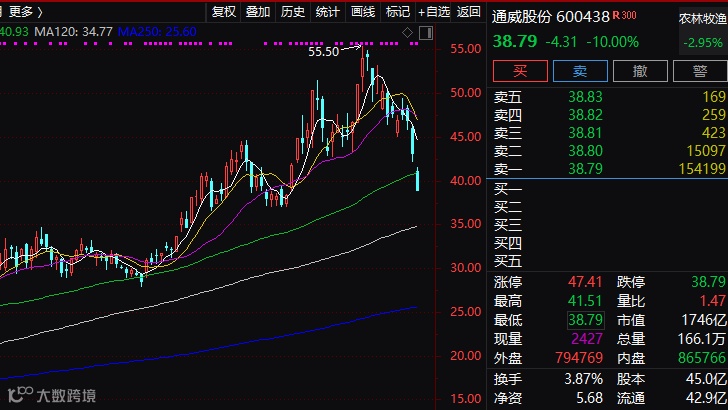Click the 卖二 volume 15097
Screen dimensions: 728x410
706,151
